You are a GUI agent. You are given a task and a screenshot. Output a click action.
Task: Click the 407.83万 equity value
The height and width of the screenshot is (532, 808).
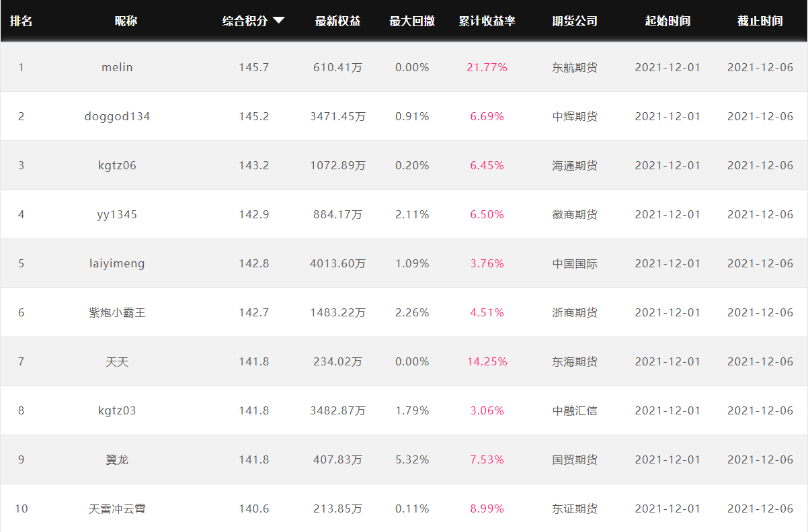pos(337,459)
